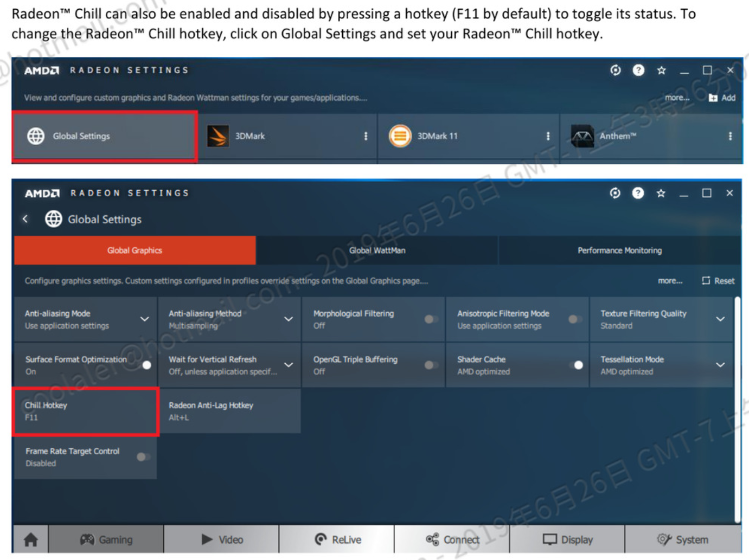
Task: Toggle Morphological Filtering switch
Action: click(432, 319)
